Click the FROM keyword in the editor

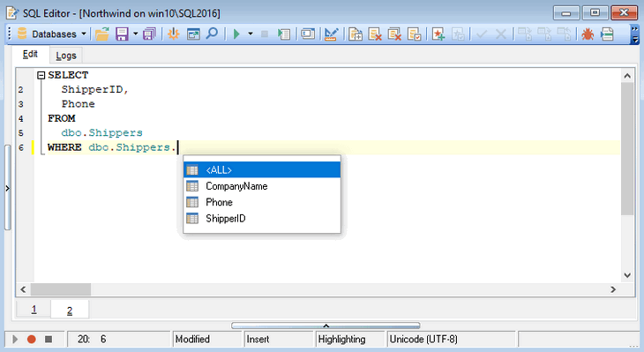(61, 118)
